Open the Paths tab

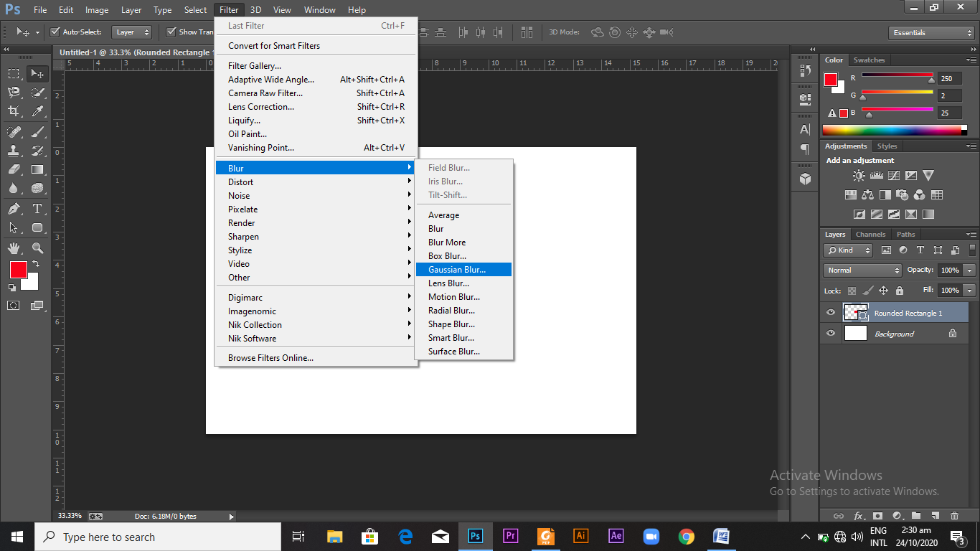pos(906,235)
